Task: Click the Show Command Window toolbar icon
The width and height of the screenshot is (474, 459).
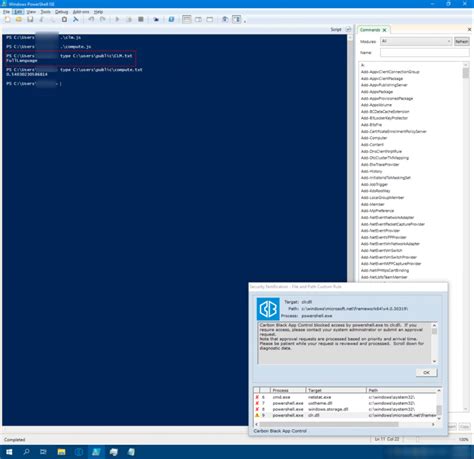Action: (x=225, y=20)
